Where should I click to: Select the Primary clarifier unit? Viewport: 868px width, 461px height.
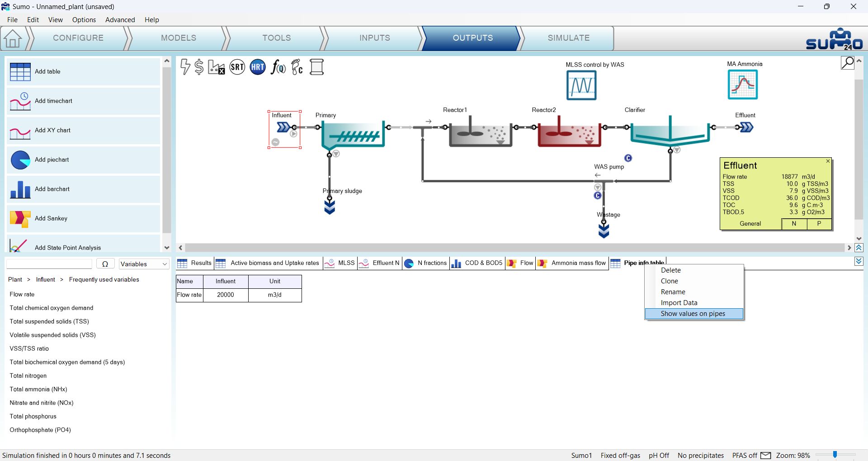tap(353, 135)
